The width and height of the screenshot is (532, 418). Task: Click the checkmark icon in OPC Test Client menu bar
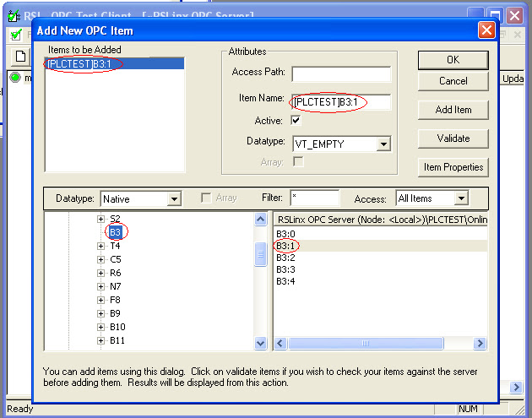pyautogui.click(x=16, y=35)
